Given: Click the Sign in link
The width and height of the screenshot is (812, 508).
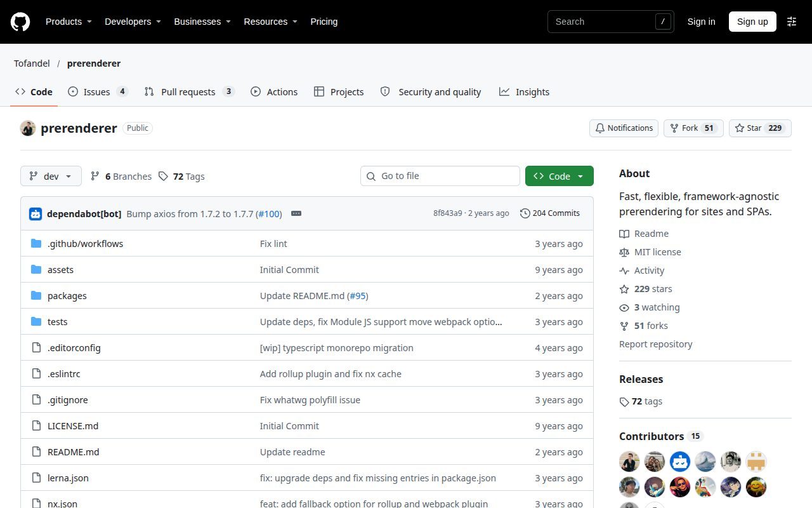Looking at the screenshot, I should (x=701, y=22).
